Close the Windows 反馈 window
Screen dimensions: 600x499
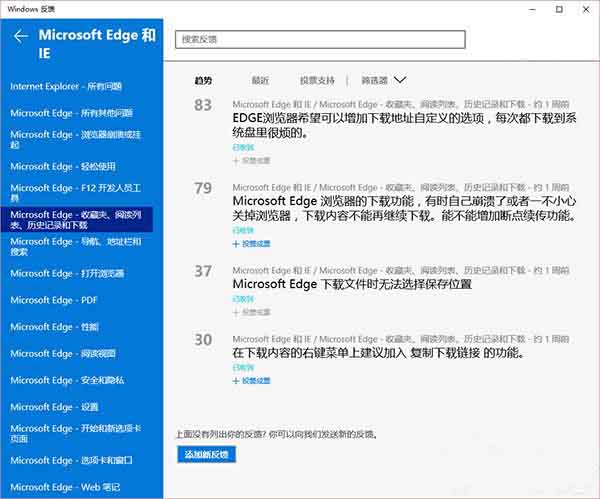(x=586, y=9)
